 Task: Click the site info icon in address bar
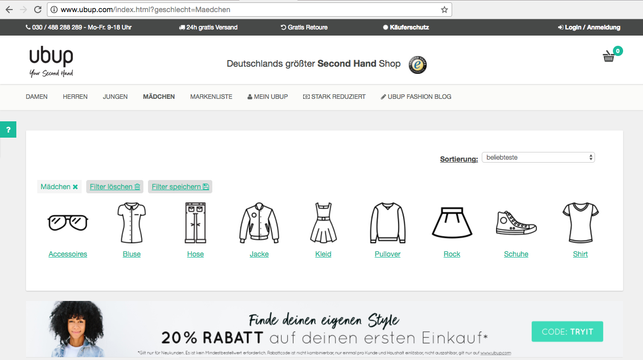tap(54, 9)
